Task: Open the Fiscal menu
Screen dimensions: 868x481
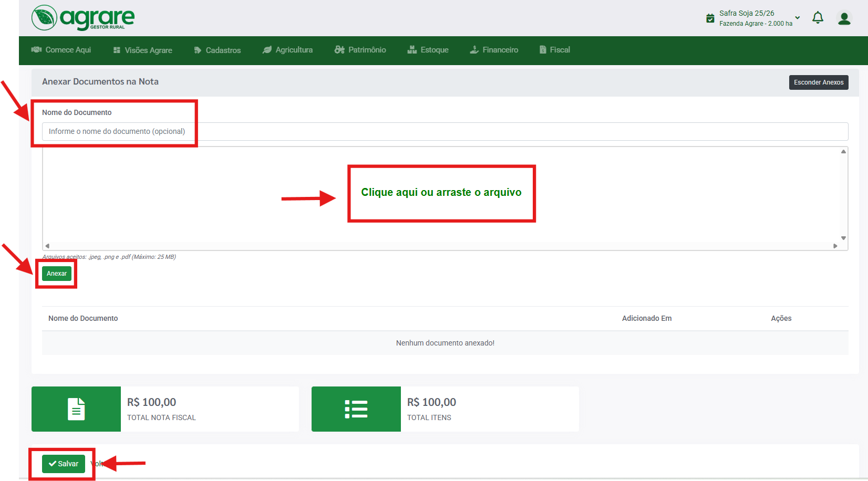Action: coord(555,50)
